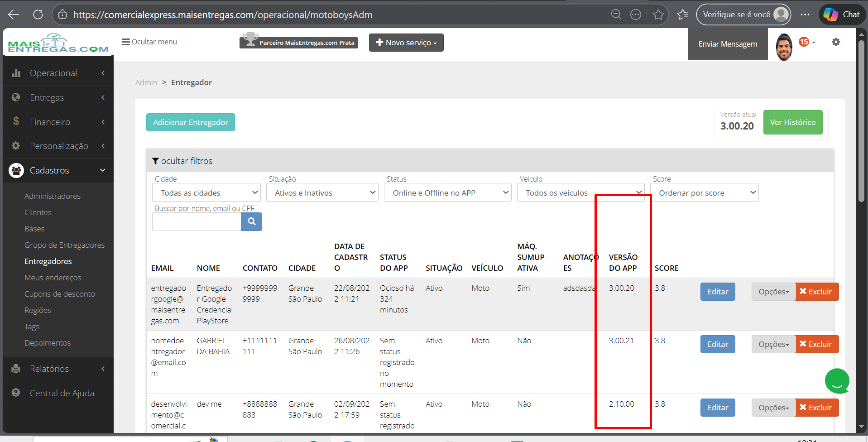Expand the Relatórios sidebar menu
Viewport: 868px width, 442px height.
58,369
